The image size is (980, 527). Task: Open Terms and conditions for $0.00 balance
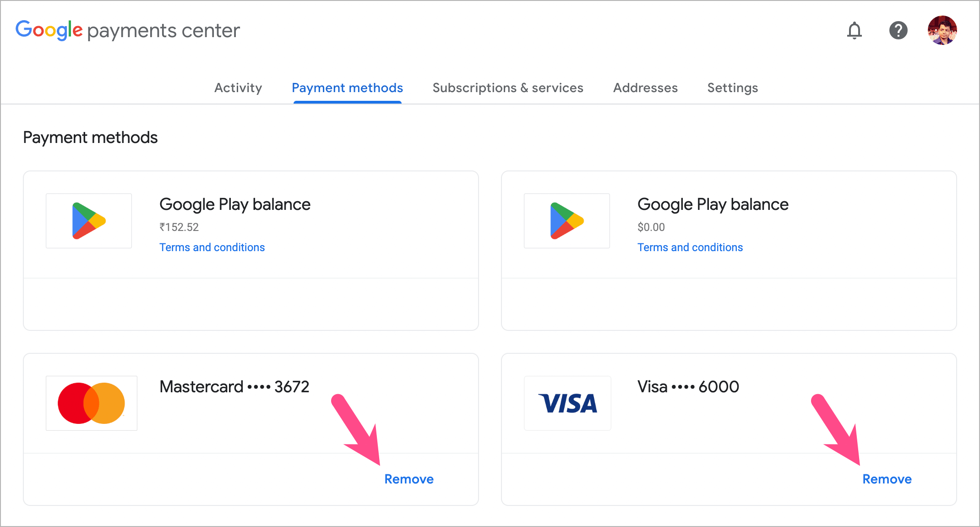coord(690,247)
